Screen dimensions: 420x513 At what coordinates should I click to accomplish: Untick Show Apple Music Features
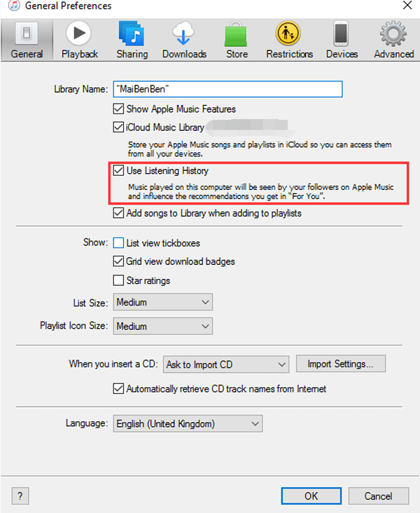pos(119,109)
